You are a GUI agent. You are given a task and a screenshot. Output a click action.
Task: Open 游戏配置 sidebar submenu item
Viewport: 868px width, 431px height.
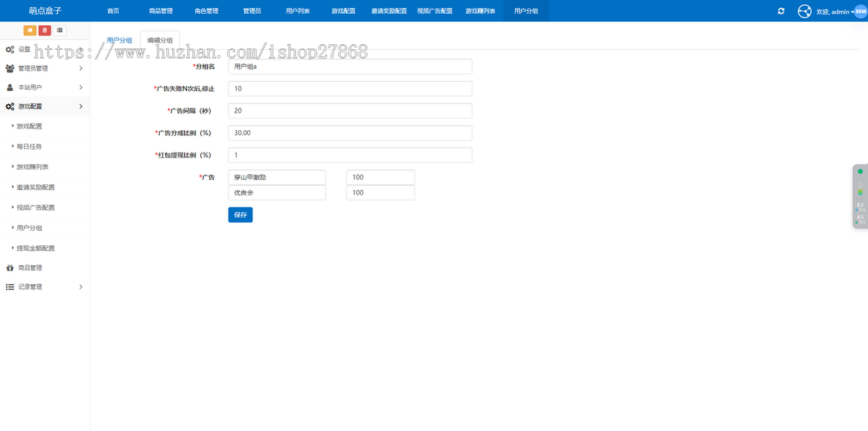tap(29, 127)
